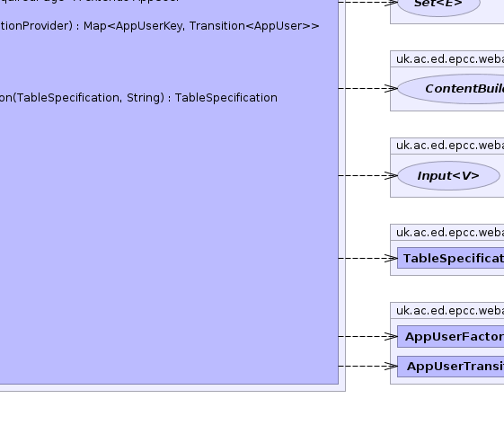This screenshot has width=504, height=425.
Task: Click package header above TableSpecification
Action: 450,232
